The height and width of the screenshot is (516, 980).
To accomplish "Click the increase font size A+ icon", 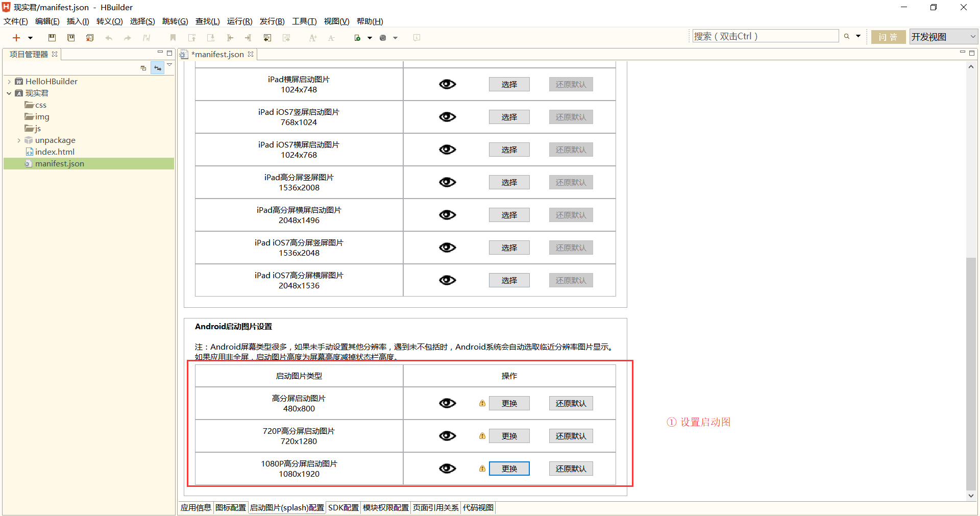I will coord(313,38).
